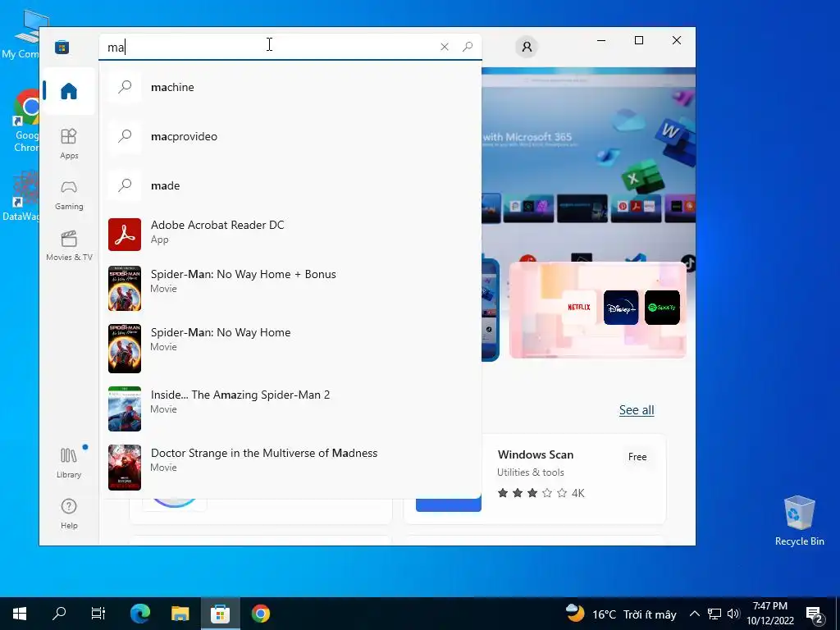Screen dimensions: 840x630
Task: Click the Disney+ tile in banner
Action: click(x=620, y=308)
